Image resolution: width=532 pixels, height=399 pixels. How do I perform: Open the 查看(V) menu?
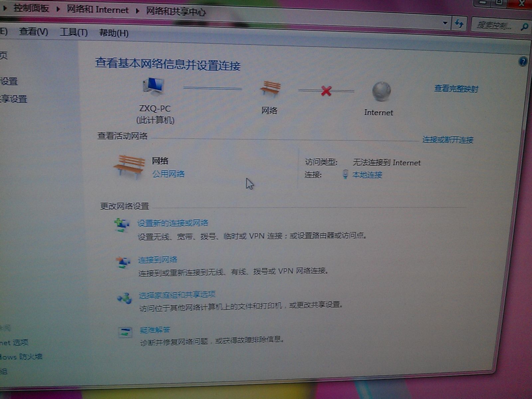pos(34,32)
